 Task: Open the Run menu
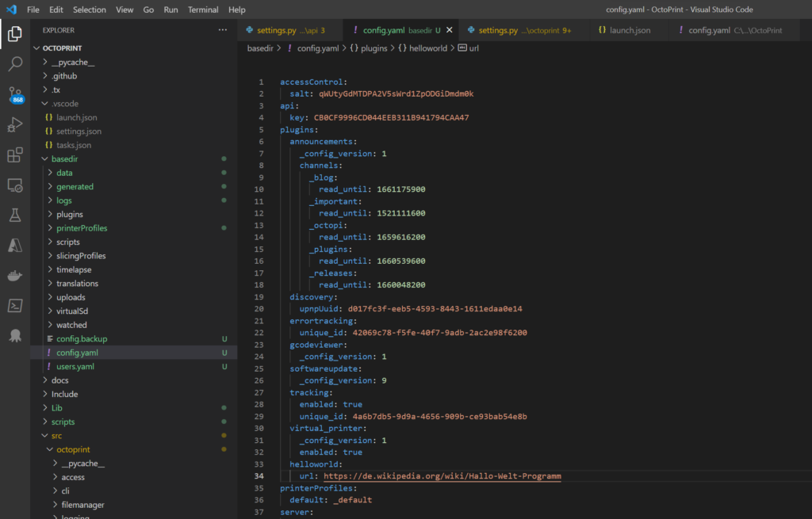point(170,10)
